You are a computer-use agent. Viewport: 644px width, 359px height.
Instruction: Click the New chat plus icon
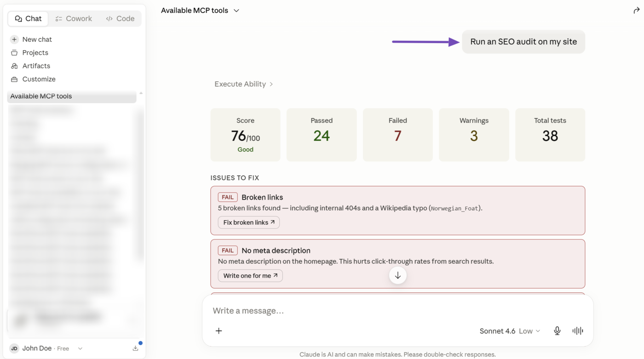(14, 40)
